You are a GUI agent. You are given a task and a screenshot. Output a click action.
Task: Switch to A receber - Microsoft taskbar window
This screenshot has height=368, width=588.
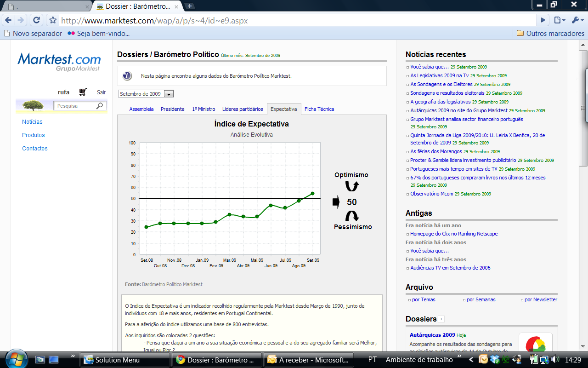(309, 360)
